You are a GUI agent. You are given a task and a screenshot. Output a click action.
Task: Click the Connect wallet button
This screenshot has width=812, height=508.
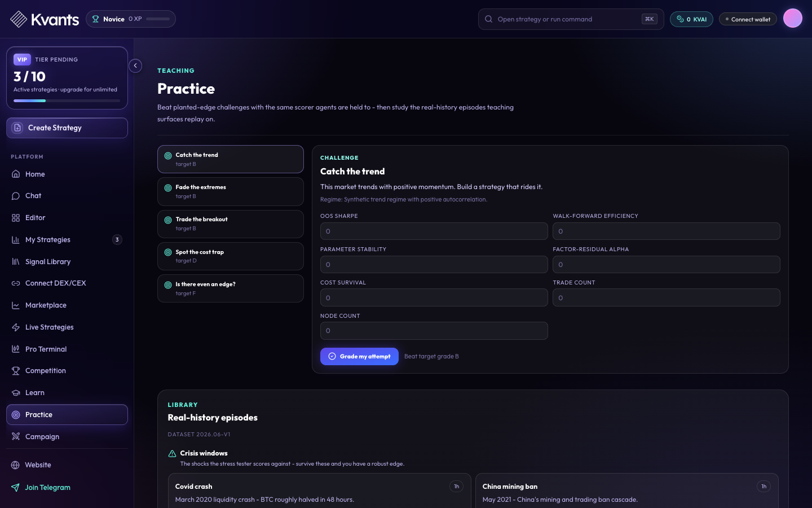[x=748, y=19]
